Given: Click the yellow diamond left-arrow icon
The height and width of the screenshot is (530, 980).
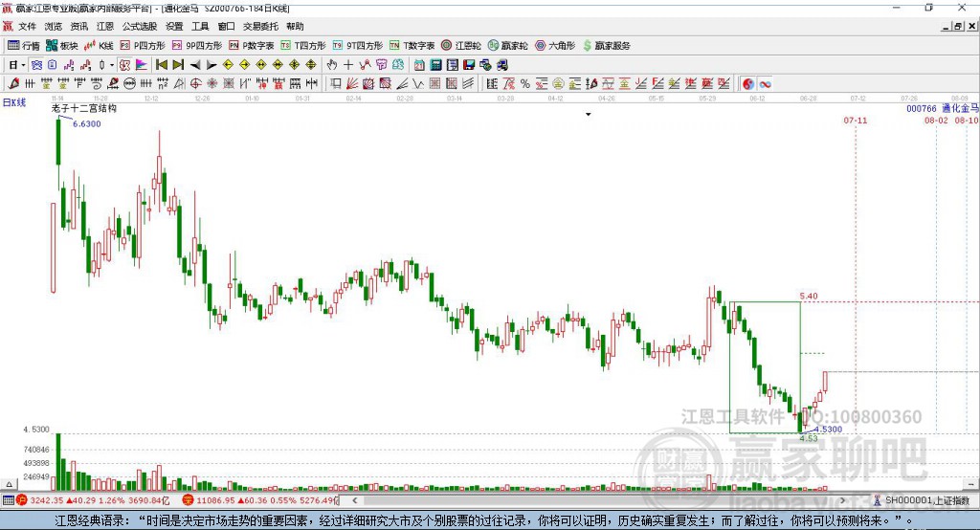Looking at the screenshot, I should point(228,65).
